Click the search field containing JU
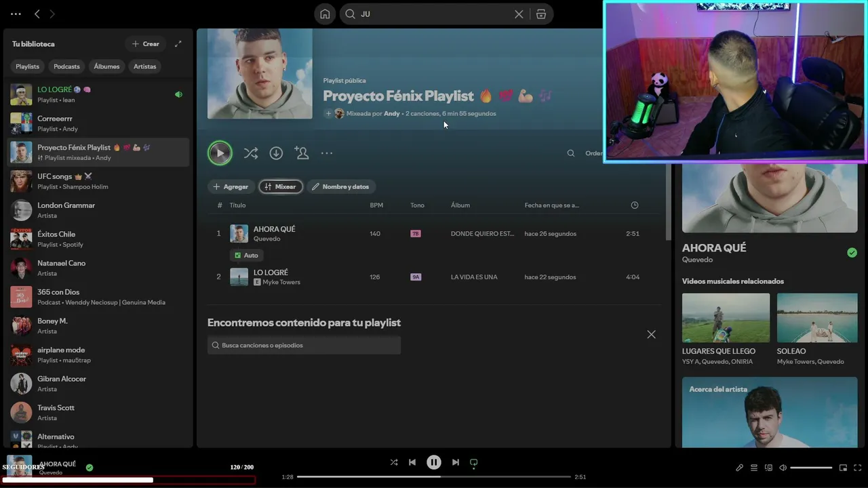This screenshot has width=868, height=488. tap(434, 14)
